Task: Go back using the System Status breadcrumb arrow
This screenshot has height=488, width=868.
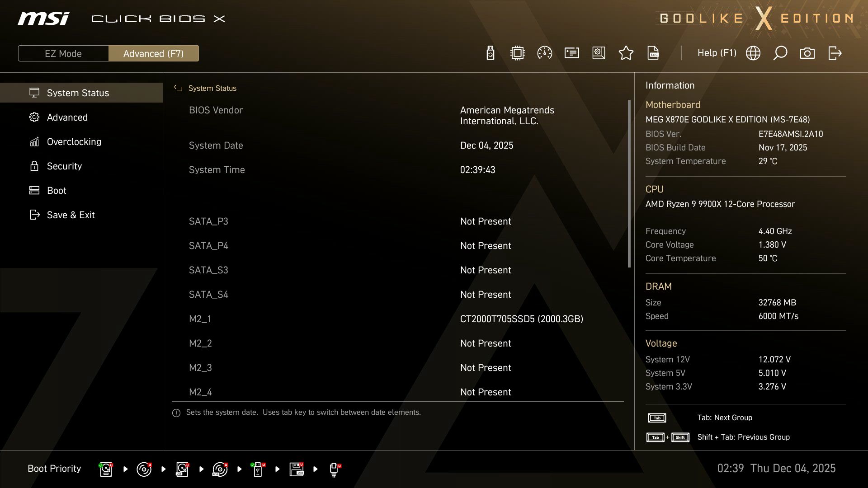Action: 178,88
